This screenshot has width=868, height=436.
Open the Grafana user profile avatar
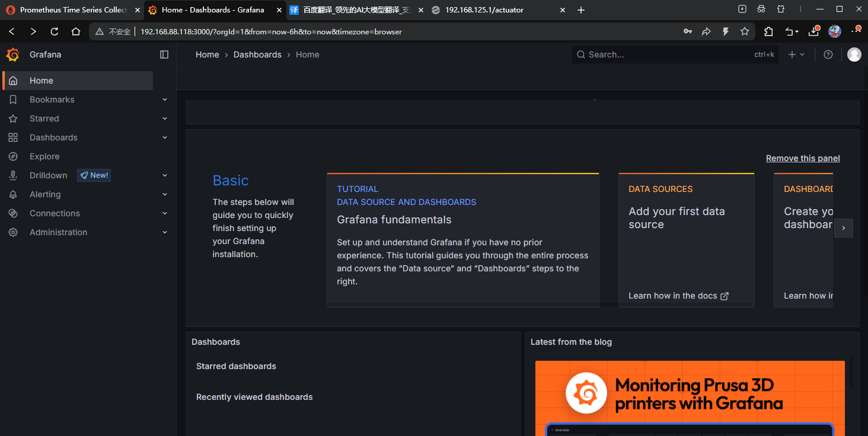click(x=854, y=54)
